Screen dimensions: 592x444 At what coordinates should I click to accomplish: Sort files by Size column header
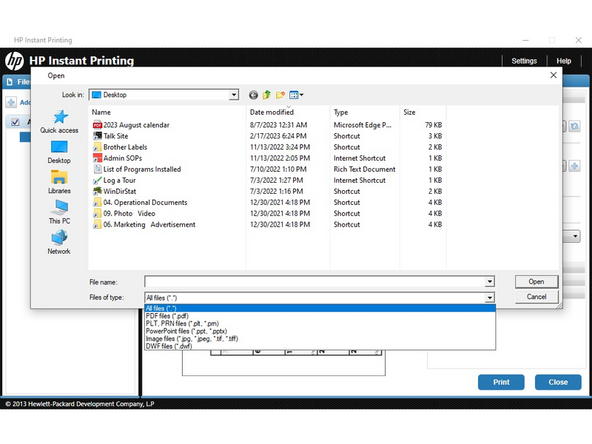point(423,112)
